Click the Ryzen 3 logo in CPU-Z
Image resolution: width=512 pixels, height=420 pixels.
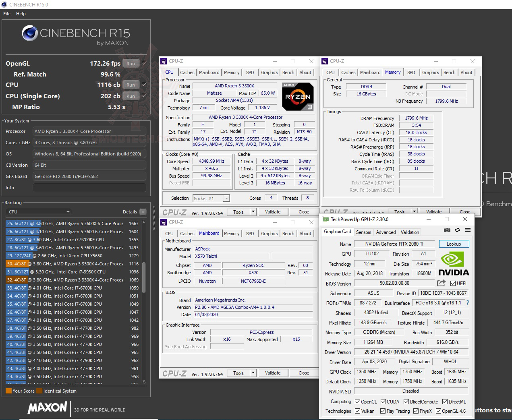click(298, 97)
